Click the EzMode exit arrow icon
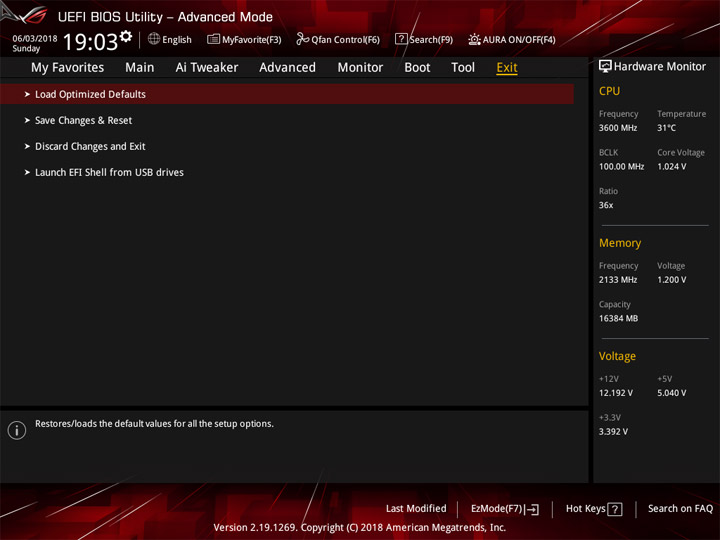The width and height of the screenshot is (720, 540). (532, 509)
